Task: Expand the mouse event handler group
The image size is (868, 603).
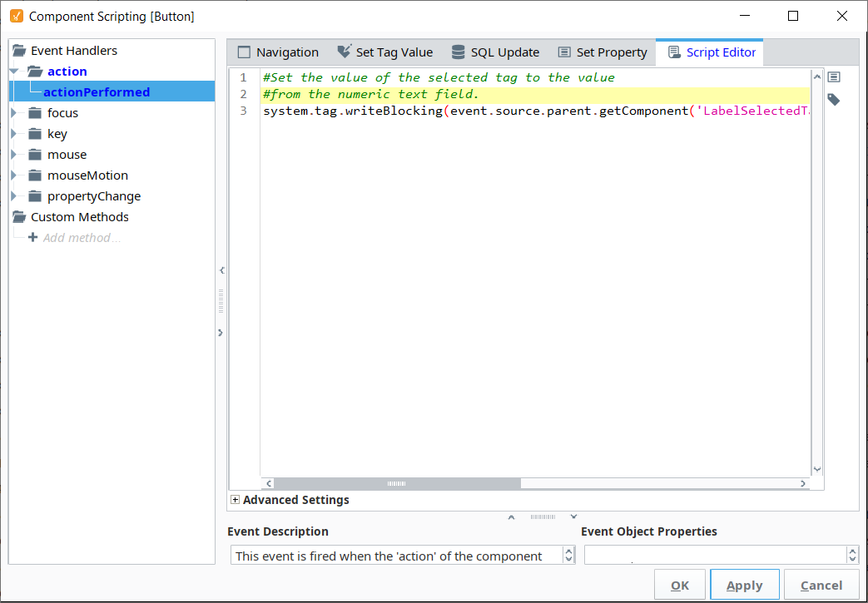Action: 13,155
